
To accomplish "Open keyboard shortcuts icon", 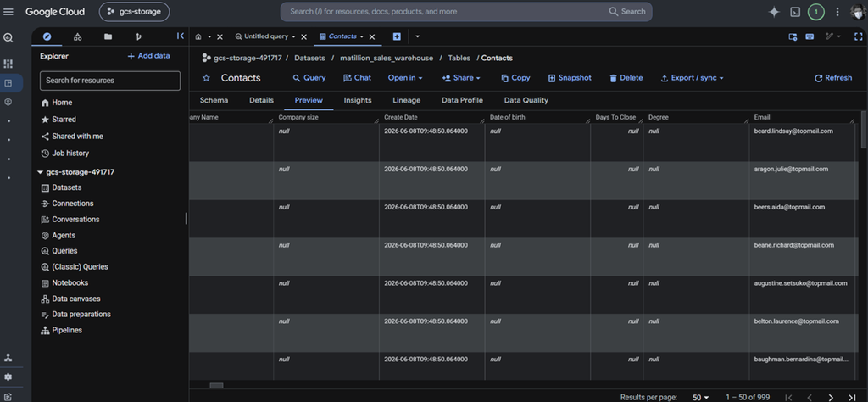I will [810, 36].
